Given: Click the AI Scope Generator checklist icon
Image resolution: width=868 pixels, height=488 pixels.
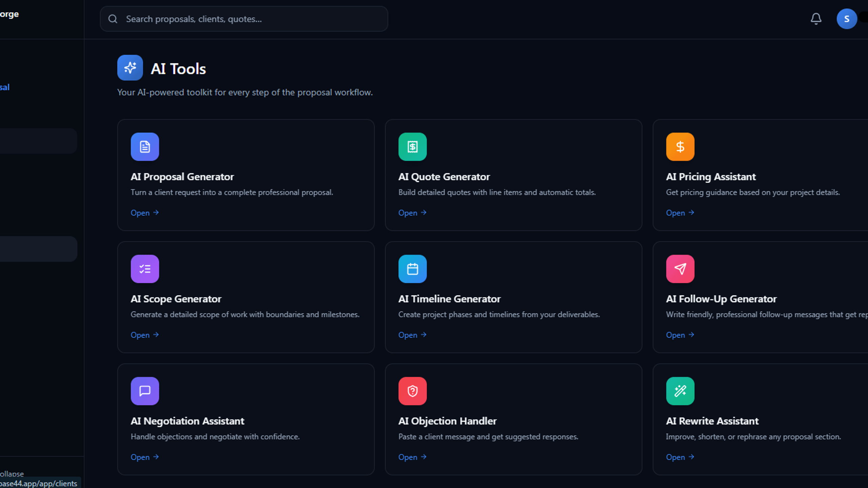Looking at the screenshot, I should click(145, 269).
